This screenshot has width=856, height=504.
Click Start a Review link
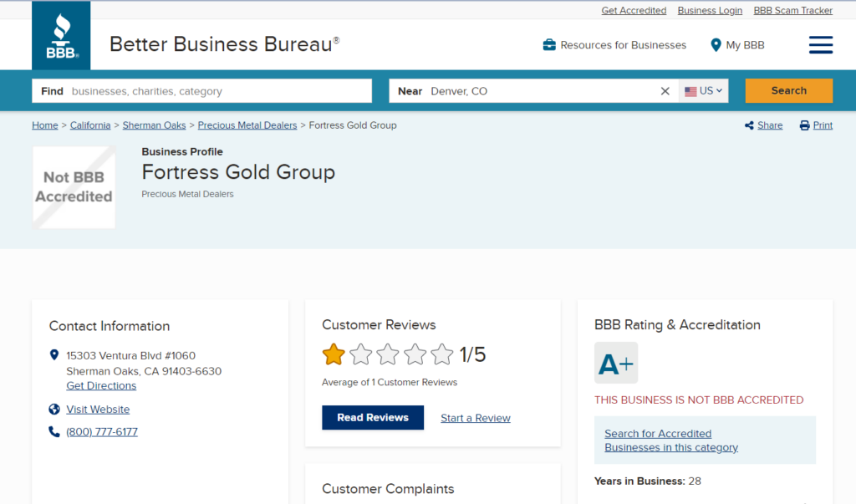[476, 418]
